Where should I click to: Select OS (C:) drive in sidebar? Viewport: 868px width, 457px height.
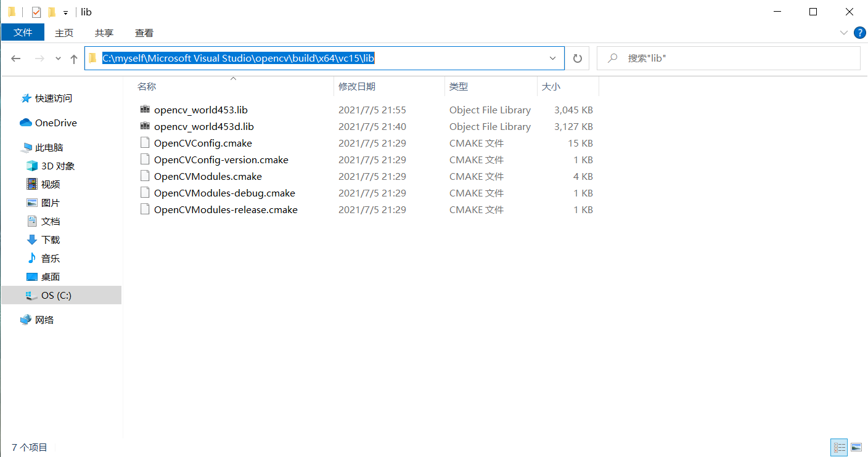61,295
